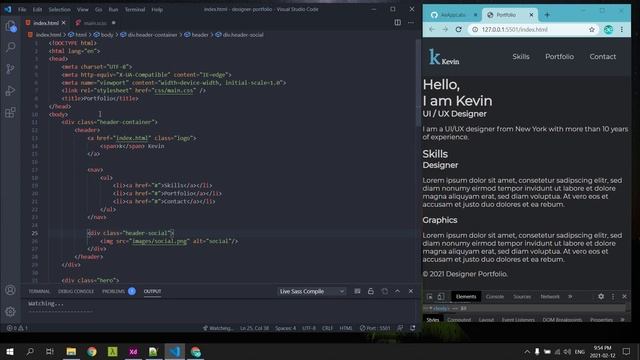Viewport: 640px width, 360px height.
Task: Open the Run and Debug view
Action: click(x=11, y=90)
